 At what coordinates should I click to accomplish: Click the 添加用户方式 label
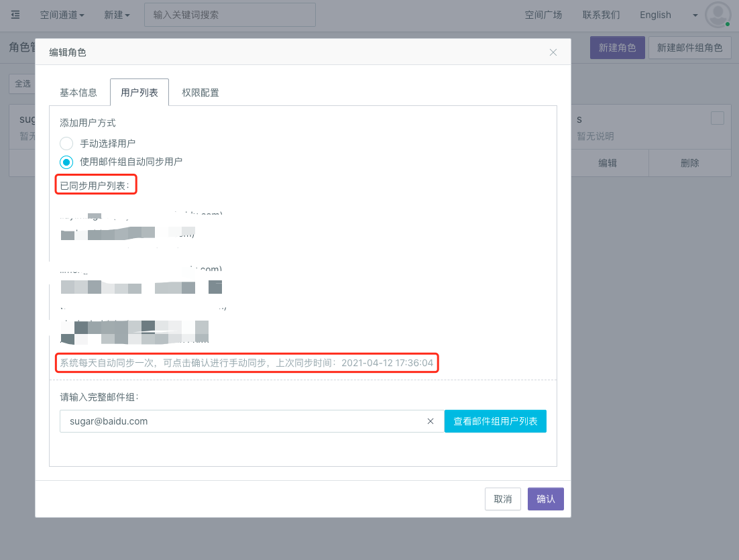click(x=88, y=123)
